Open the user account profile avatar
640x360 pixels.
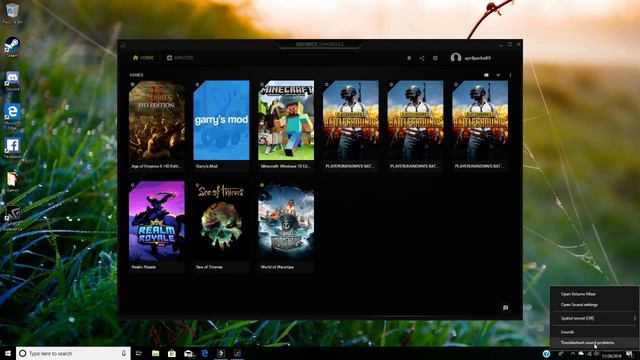coord(456,58)
